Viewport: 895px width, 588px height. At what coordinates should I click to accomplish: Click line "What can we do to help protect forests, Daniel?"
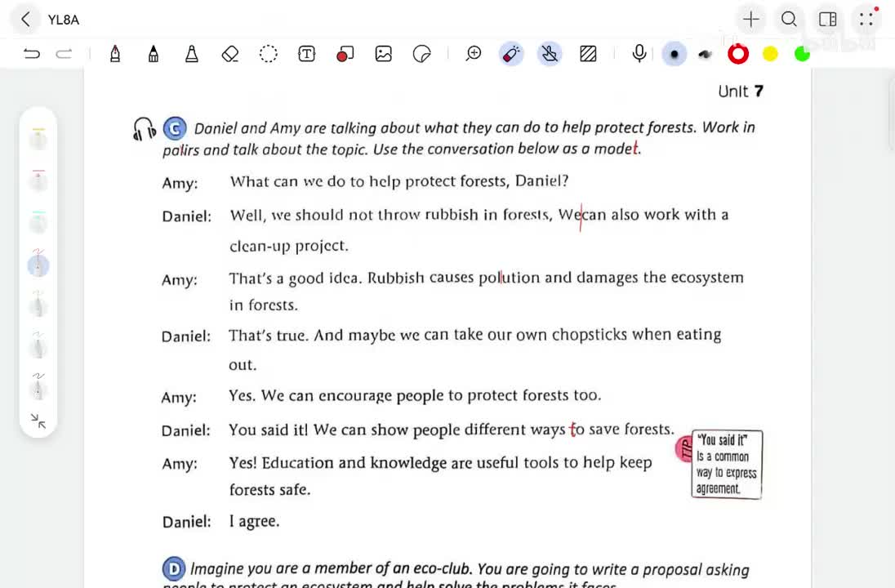(x=399, y=181)
